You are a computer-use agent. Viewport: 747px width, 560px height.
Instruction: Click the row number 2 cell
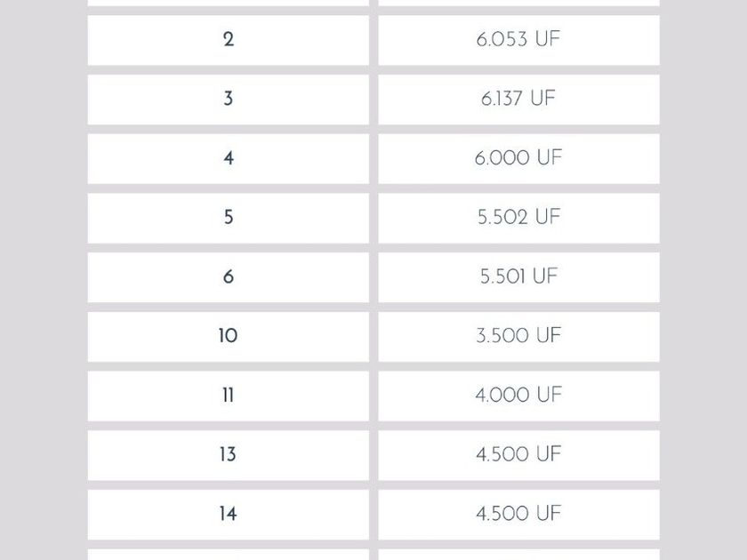click(x=228, y=40)
